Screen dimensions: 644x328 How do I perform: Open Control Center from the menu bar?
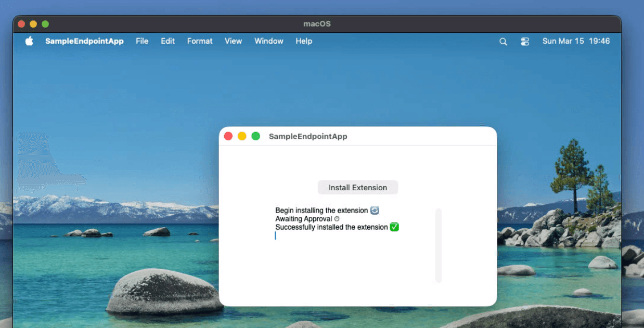point(525,41)
